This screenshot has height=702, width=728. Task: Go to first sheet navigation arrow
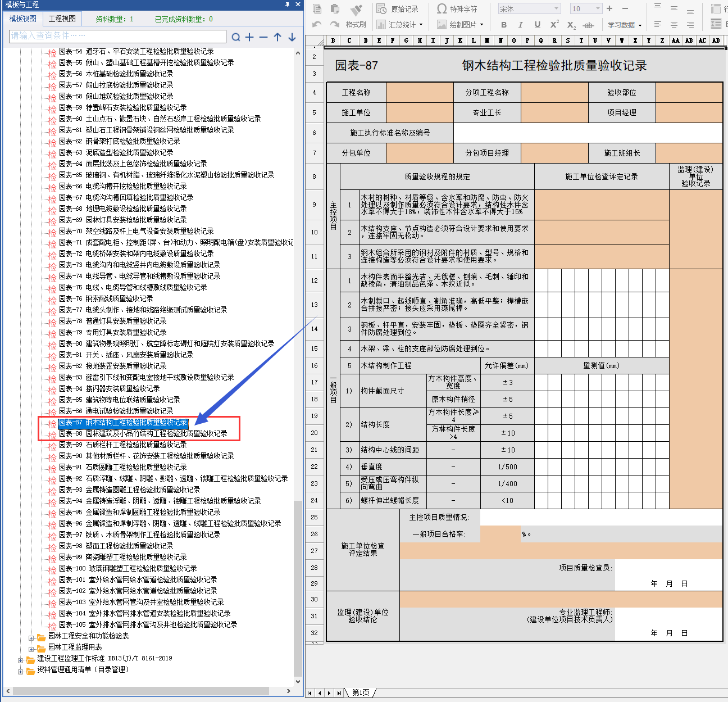coord(311,693)
